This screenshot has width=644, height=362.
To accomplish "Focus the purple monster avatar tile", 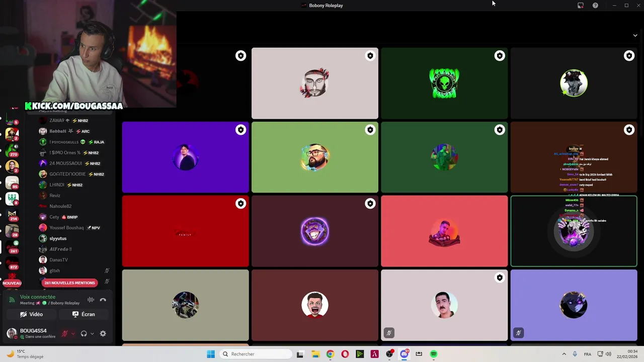I will click(315, 231).
